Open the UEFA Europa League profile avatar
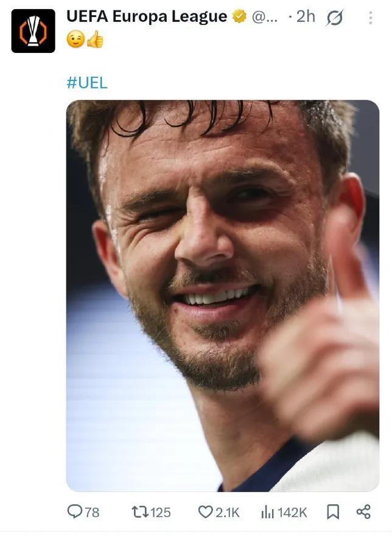392x542 pixels. (x=33, y=31)
